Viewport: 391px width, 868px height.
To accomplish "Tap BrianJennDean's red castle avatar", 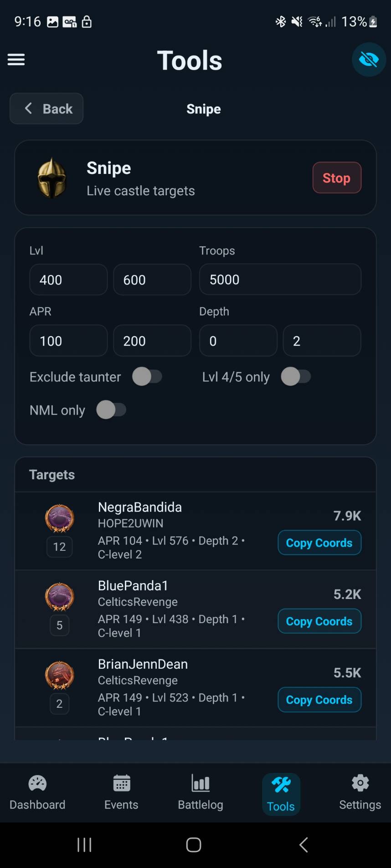I will tap(60, 675).
